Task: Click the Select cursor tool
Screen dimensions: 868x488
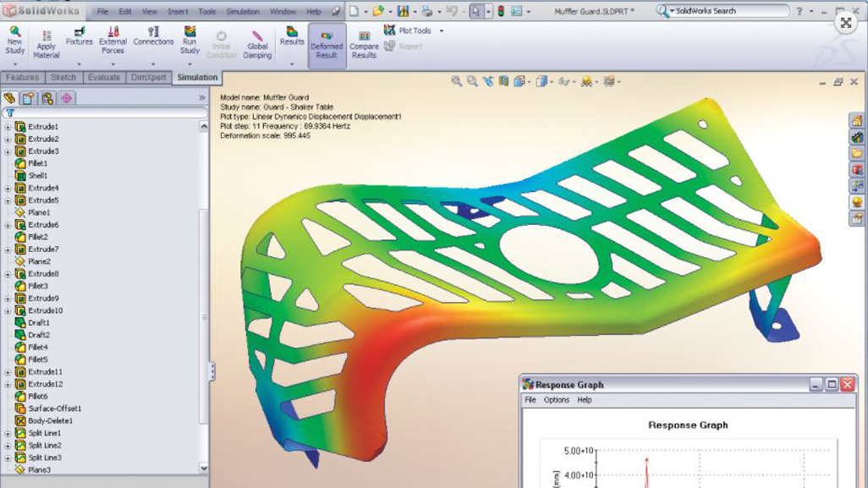Action: (x=475, y=10)
